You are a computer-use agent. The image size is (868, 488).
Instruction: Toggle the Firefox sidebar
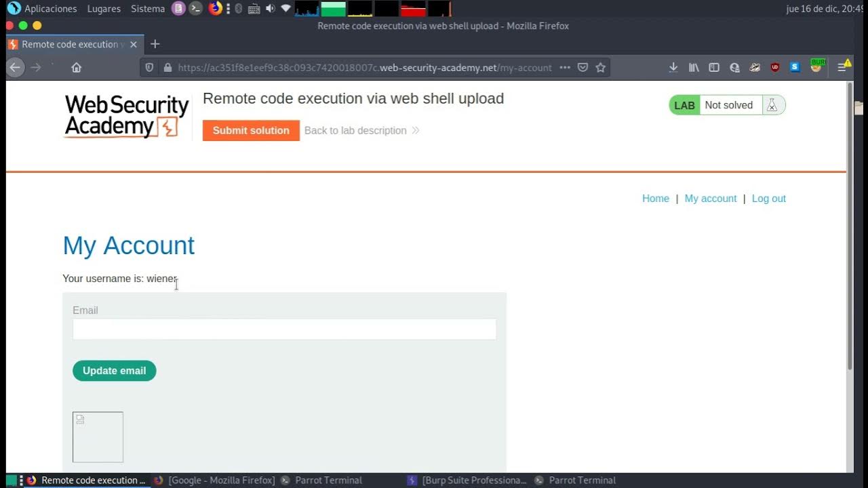714,67
